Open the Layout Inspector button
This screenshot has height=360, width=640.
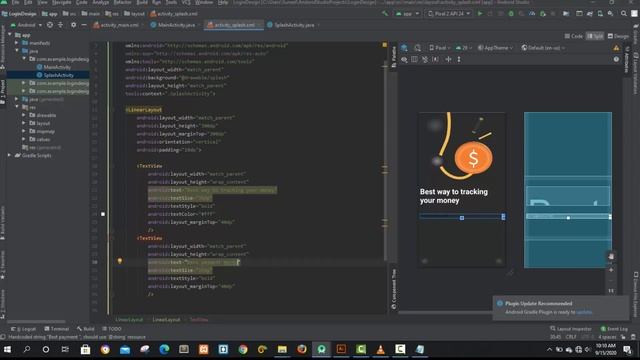click(x=570, y=329)
